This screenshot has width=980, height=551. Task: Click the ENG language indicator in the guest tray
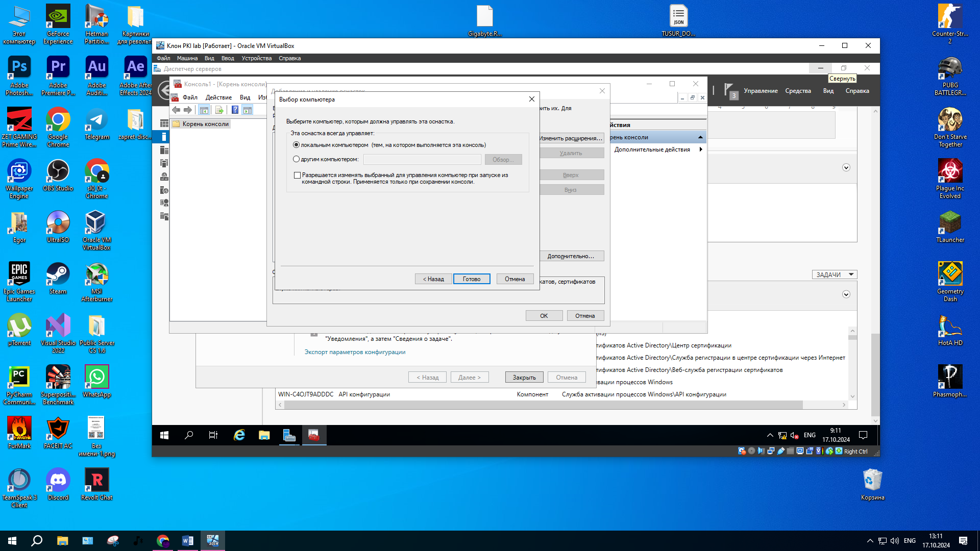point(810,435)
